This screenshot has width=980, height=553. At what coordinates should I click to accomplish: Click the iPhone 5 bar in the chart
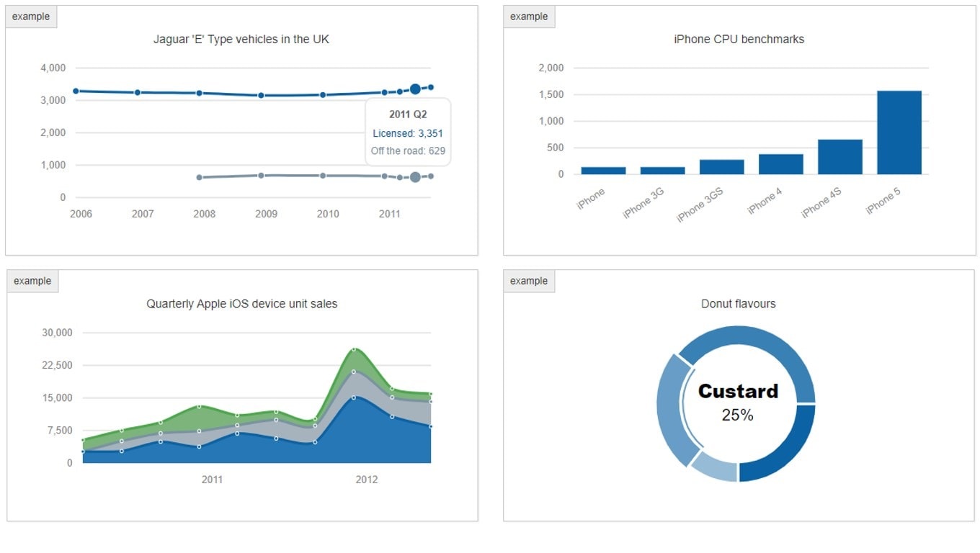899,132
